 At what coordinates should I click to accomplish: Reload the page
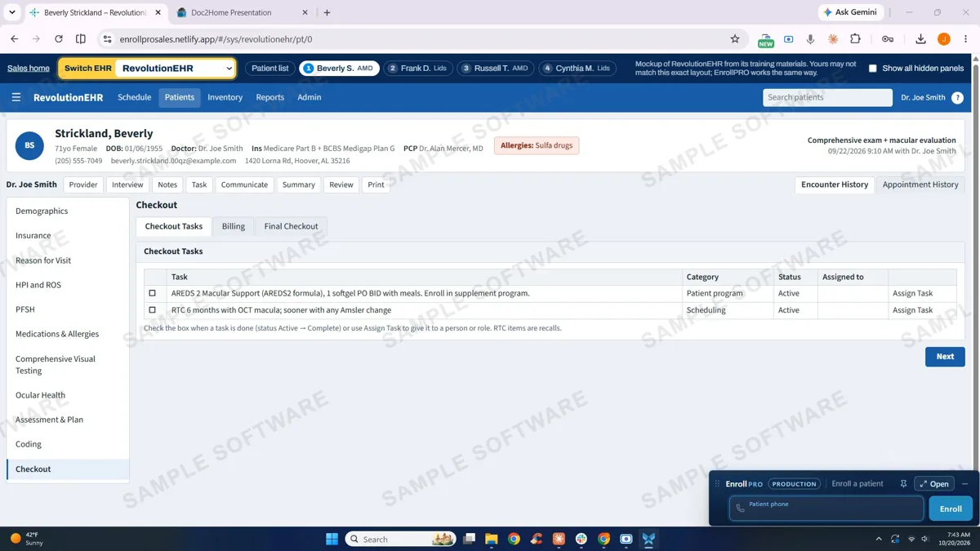click(x=59, y=39)
